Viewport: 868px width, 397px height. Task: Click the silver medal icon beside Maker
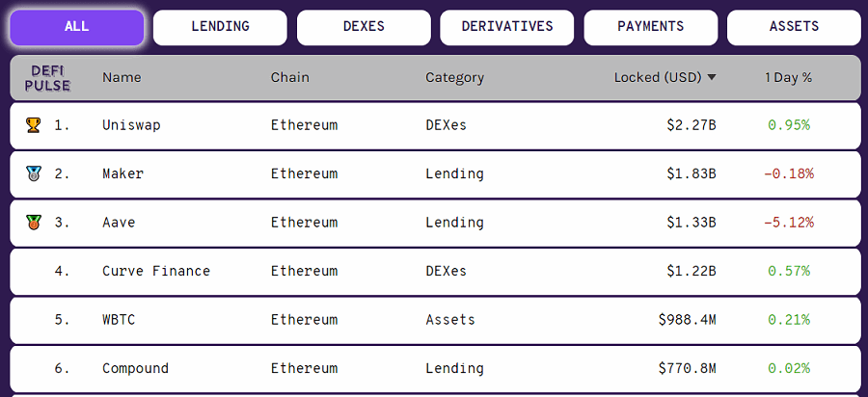[x=33, y=173]
